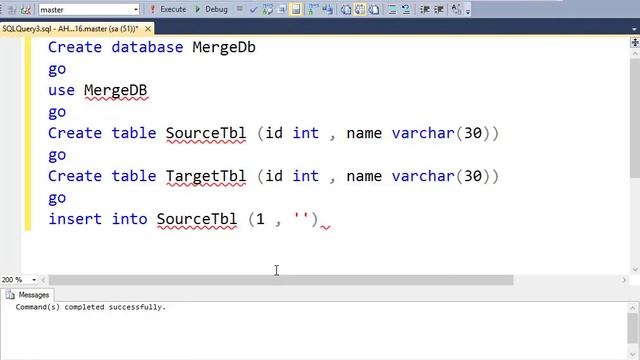The height and width of the screenshot is (360, 640).
Task: Click the Change Connection toolbar icon
Action: point(25,9)
